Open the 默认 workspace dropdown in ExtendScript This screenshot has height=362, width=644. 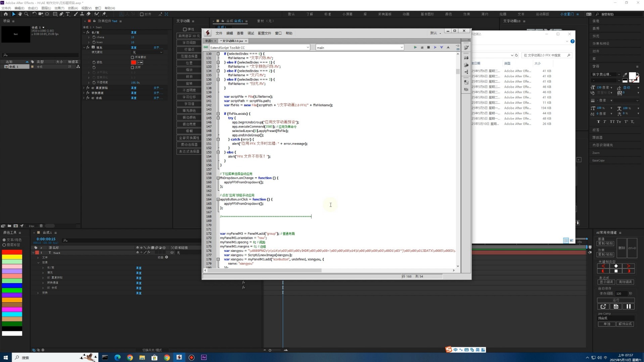(x=435, y=33)
